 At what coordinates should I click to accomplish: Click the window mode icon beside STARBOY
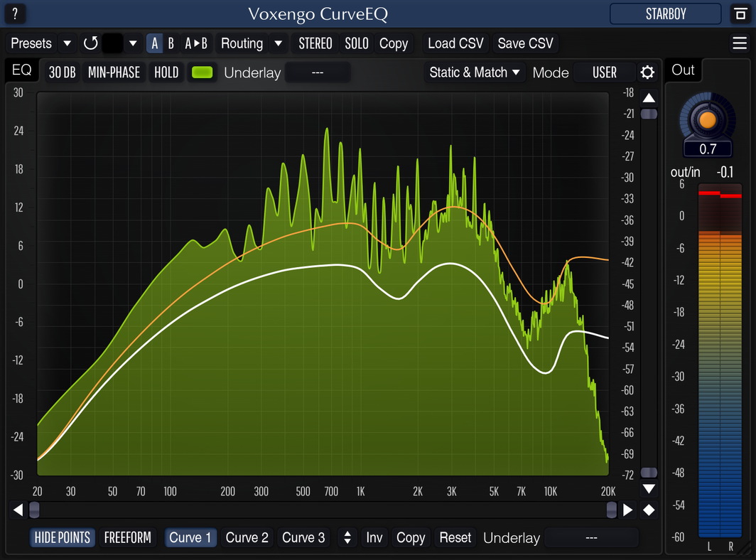coord(740,14)
